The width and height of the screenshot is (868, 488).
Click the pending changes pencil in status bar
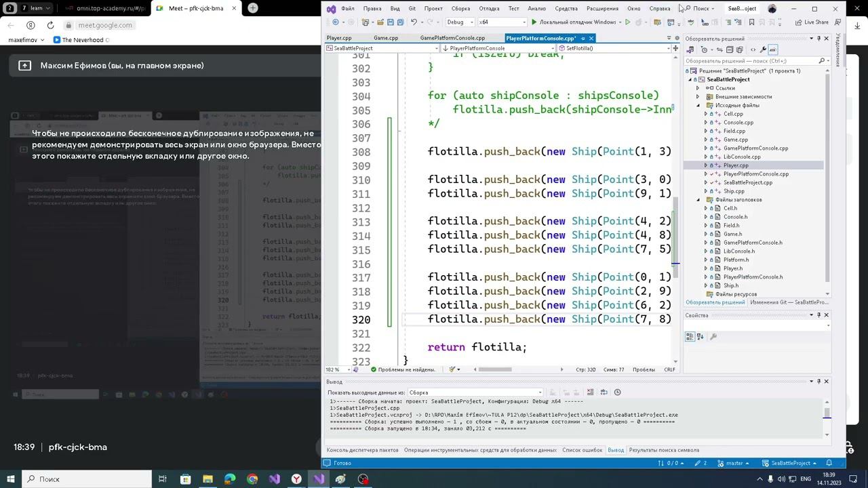coord(701,463)
